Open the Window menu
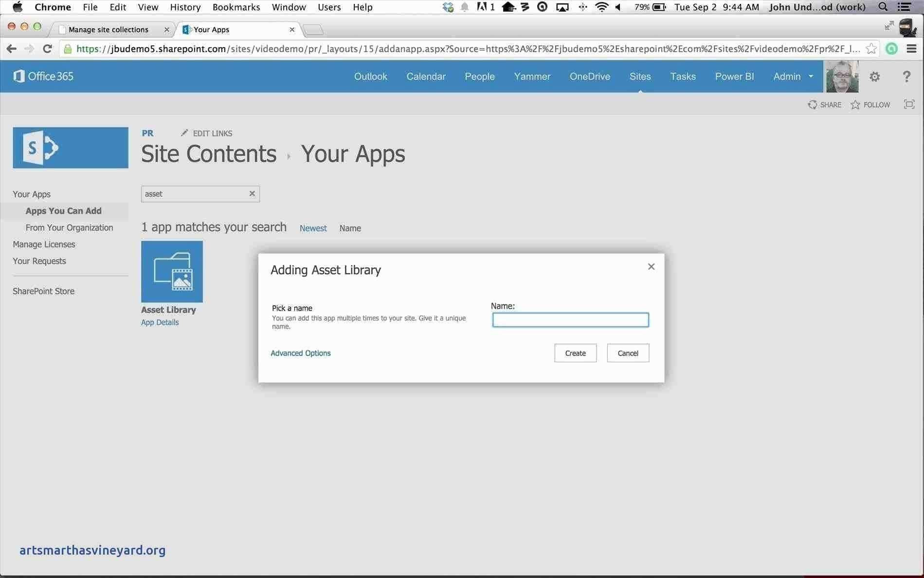The image size is (924, 578). point(289,7)
